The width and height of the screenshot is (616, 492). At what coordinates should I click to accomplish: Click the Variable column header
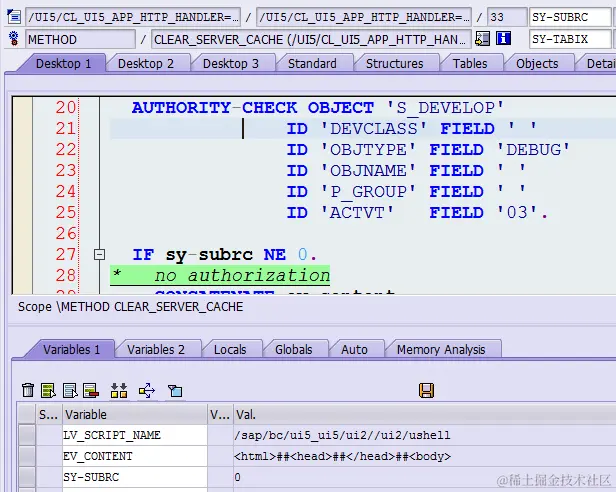135,414
